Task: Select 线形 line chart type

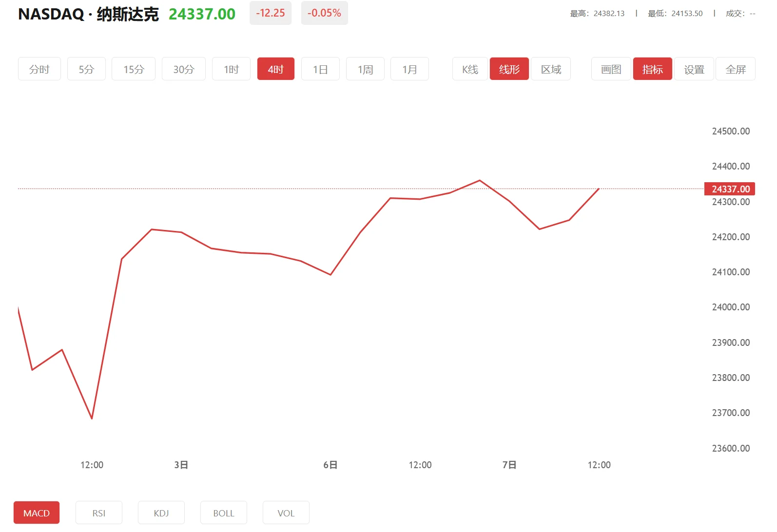Action: 509,69
